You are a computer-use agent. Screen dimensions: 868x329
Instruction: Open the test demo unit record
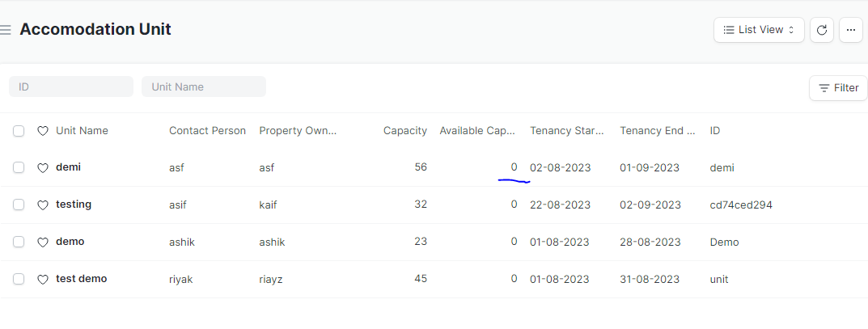coord(82,279)
